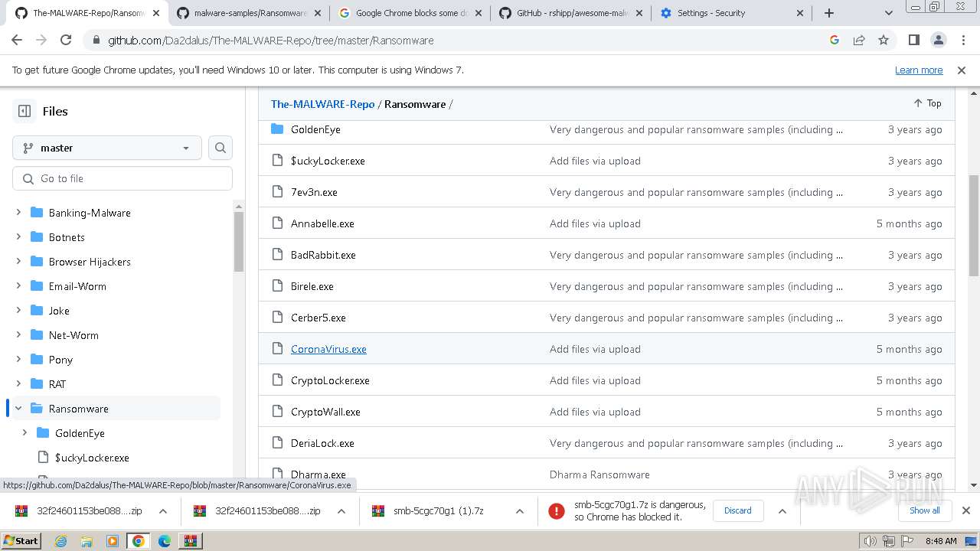Open the tab search dropdown
This screenshot has width=980, height=551.
click(888, 13)
